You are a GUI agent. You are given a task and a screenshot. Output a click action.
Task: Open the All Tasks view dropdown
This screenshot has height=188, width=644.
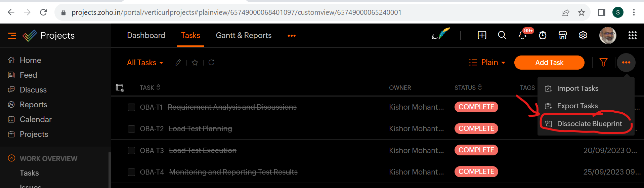[145, 63]
